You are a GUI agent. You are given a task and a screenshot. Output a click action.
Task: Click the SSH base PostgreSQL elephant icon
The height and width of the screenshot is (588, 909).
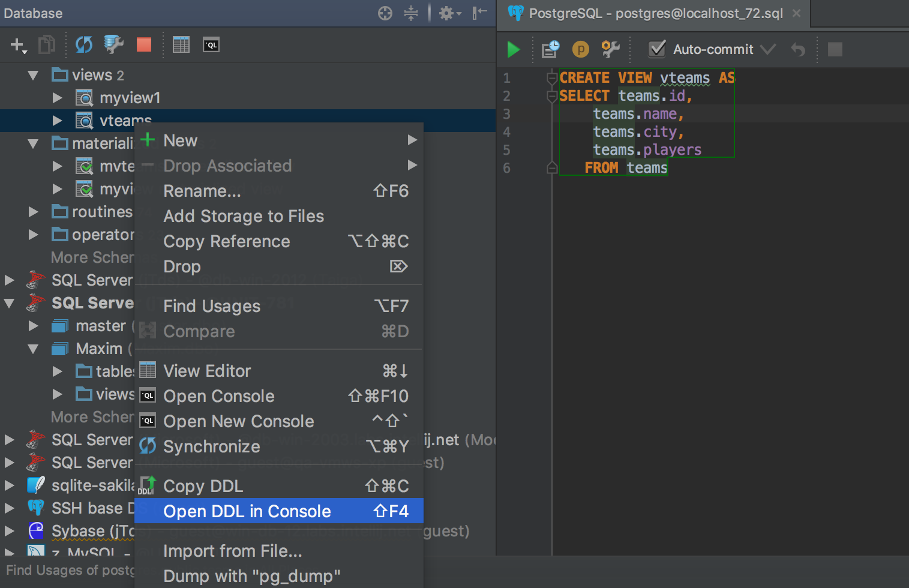pos(36,508)
